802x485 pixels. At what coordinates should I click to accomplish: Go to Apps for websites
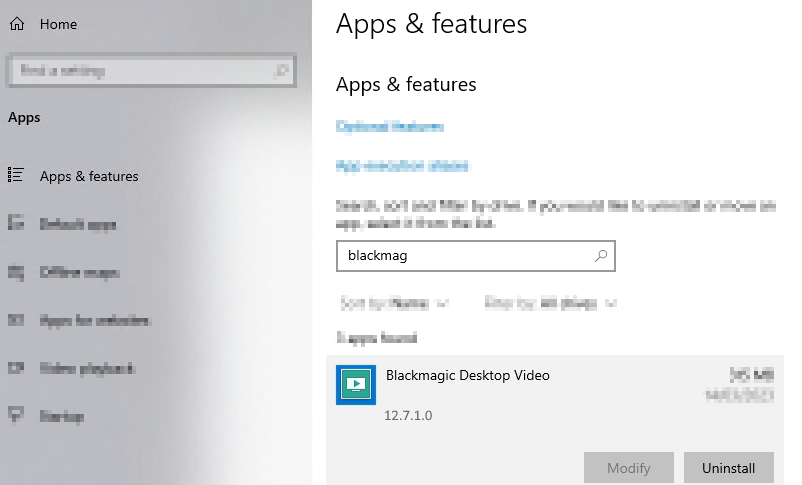click(x=95, y=321)
